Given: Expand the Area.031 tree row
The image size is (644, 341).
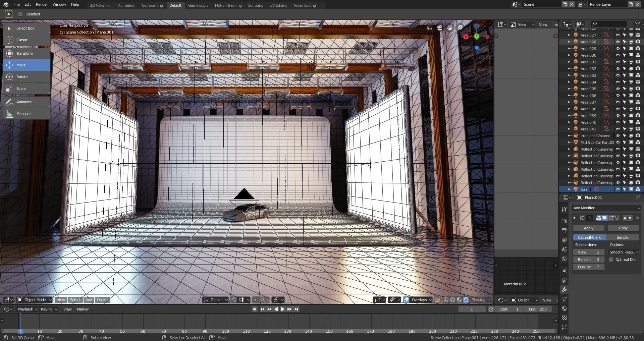Looking at the screenshot, I should click(x=569, y=62).
